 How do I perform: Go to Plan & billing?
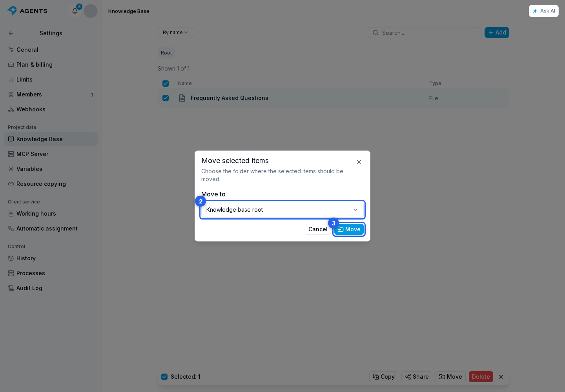click(x=51, y=65)
